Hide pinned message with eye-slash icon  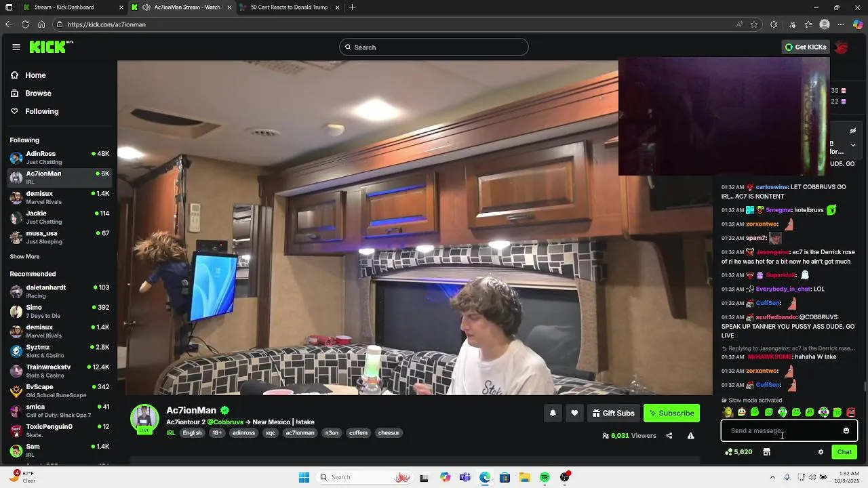pos(853,131)
